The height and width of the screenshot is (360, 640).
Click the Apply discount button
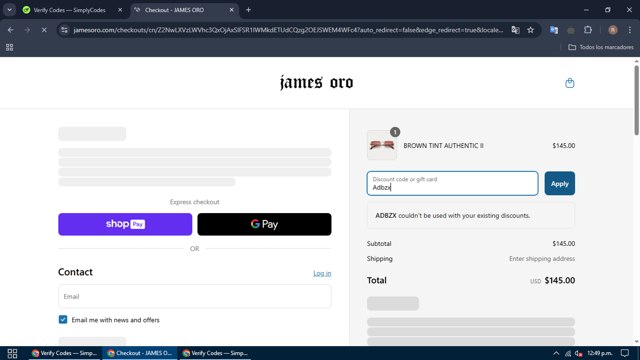(x=560, y=183)
